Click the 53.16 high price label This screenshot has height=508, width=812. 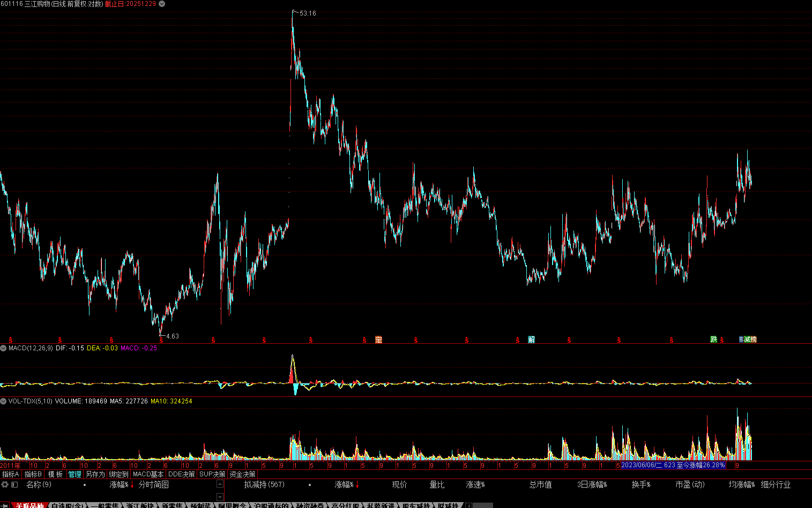(308, 13)
